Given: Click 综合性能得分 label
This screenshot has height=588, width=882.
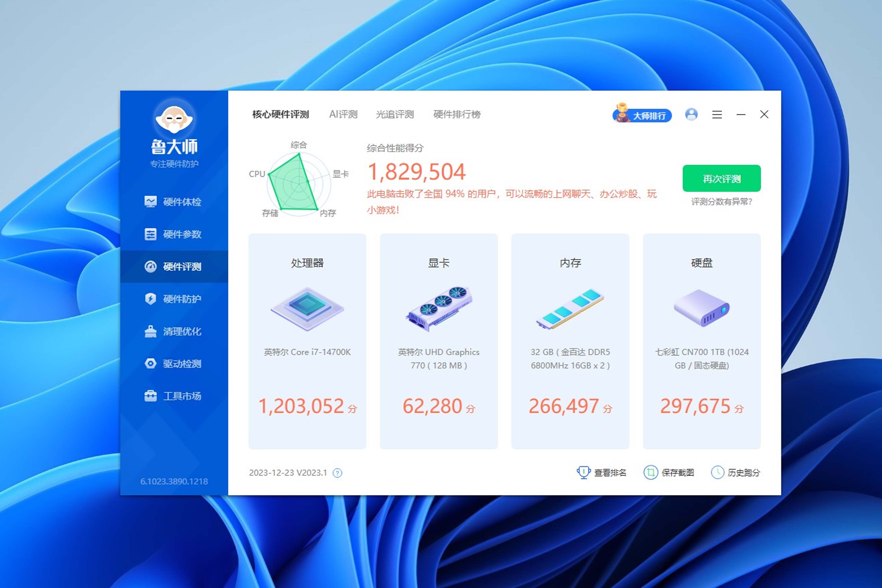Looking at the screenshot, I should (395, 148).
